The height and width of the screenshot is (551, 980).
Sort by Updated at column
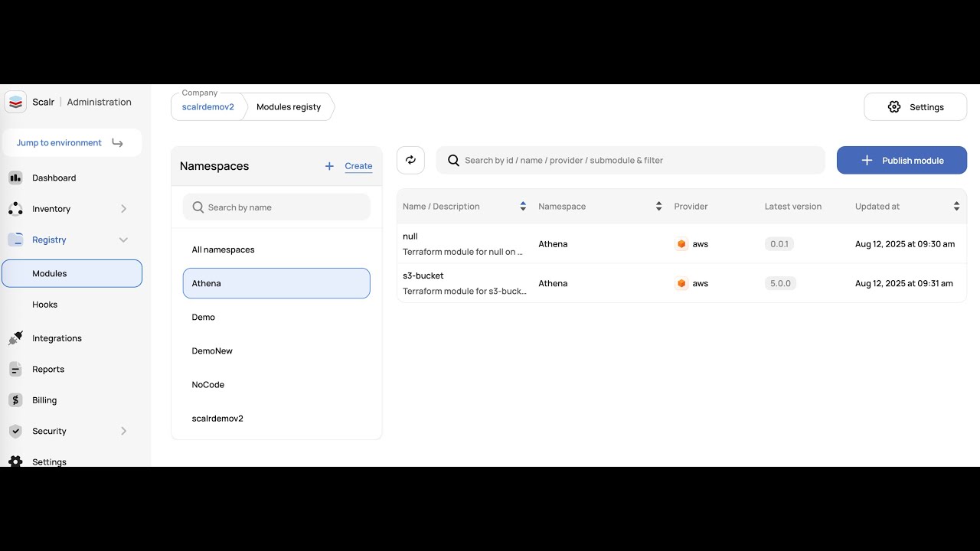click(956, 207)
